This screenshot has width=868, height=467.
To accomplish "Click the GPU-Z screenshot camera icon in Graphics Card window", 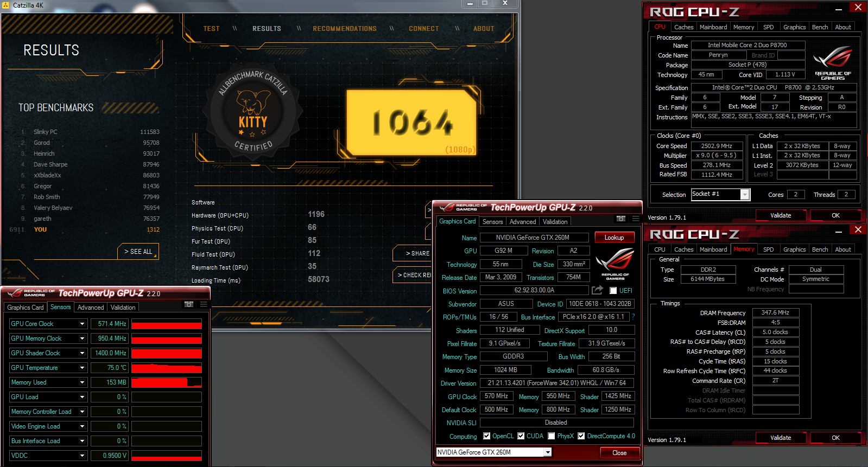I will point(621,219).
